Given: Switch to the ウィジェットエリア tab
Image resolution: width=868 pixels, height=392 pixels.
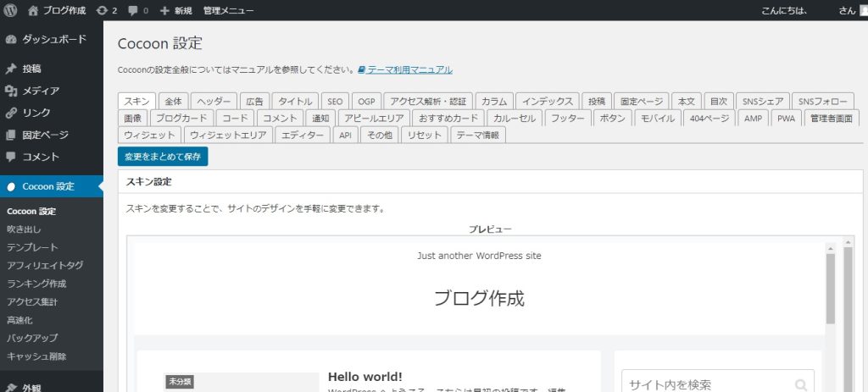Looking at the screenshot, I should pyautogui.click(x=228, y=135).
